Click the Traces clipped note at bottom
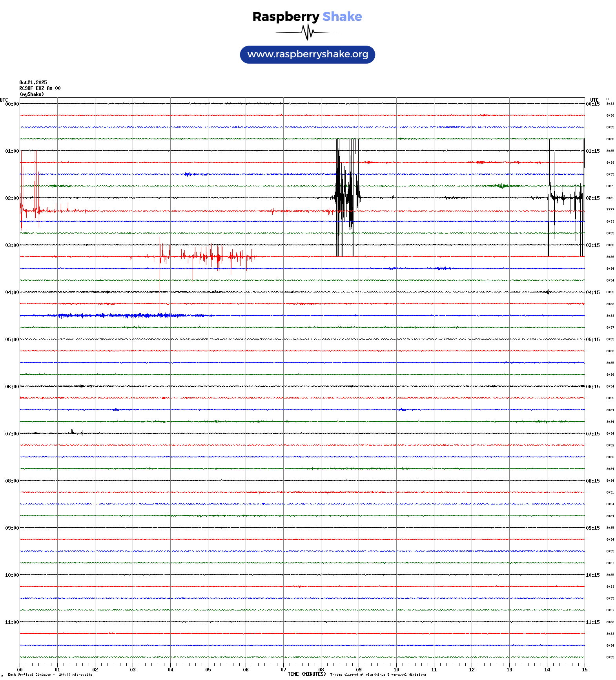The height and width of the screenshot is (680, 616). [378, 675]
